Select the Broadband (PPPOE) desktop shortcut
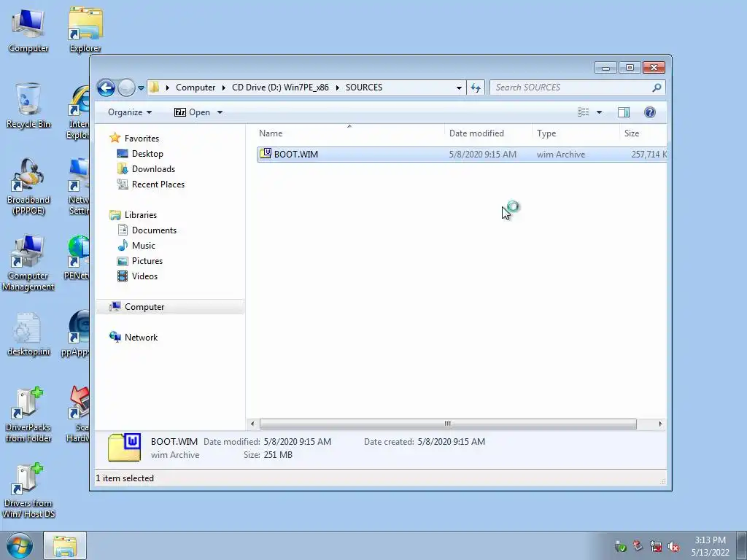Image resolution: width=747 pixels, height=560 pixels. tap(28, 187)
